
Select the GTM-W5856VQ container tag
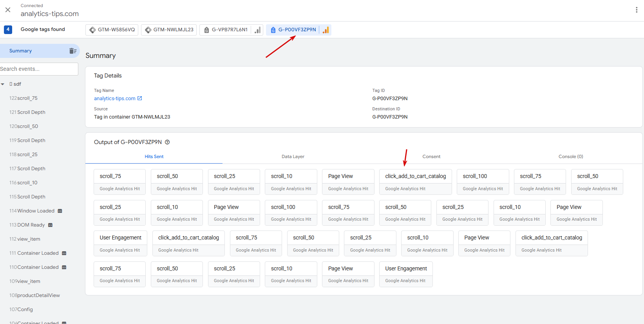coord(112,30)
